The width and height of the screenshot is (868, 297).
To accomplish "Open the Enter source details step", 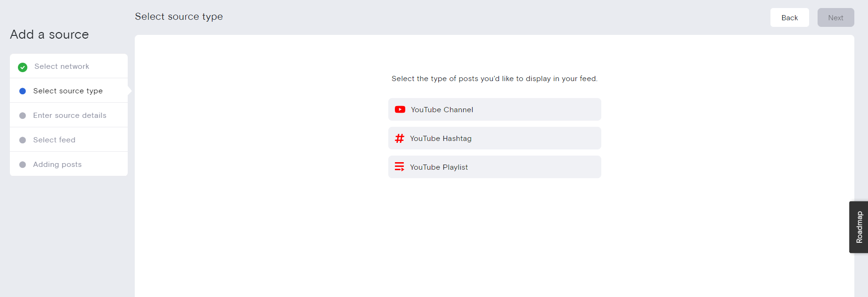I will click(x=69, y=115).
